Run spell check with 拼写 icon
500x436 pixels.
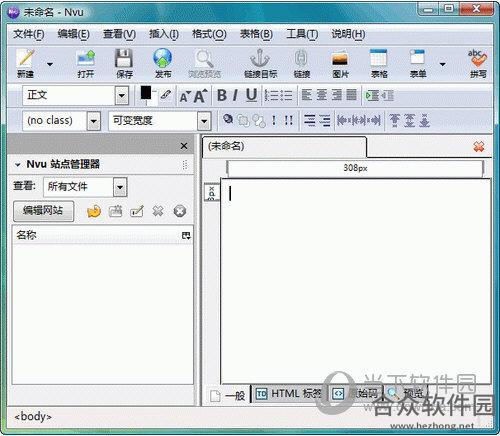478,63
